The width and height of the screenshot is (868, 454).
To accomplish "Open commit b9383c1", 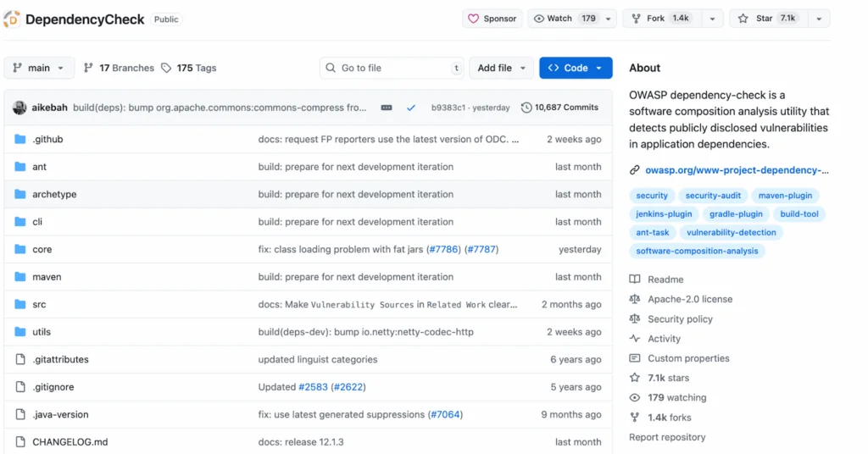I will [448, 108].
